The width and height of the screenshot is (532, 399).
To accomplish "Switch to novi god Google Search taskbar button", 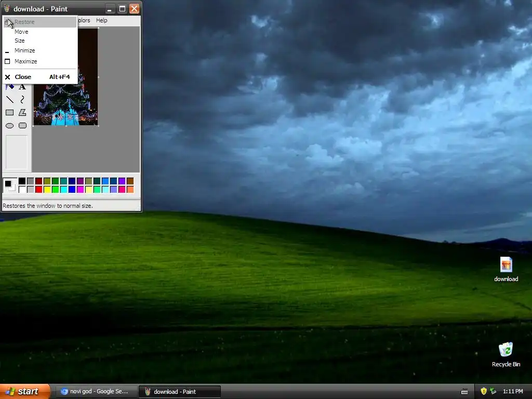I will [96, 391].
